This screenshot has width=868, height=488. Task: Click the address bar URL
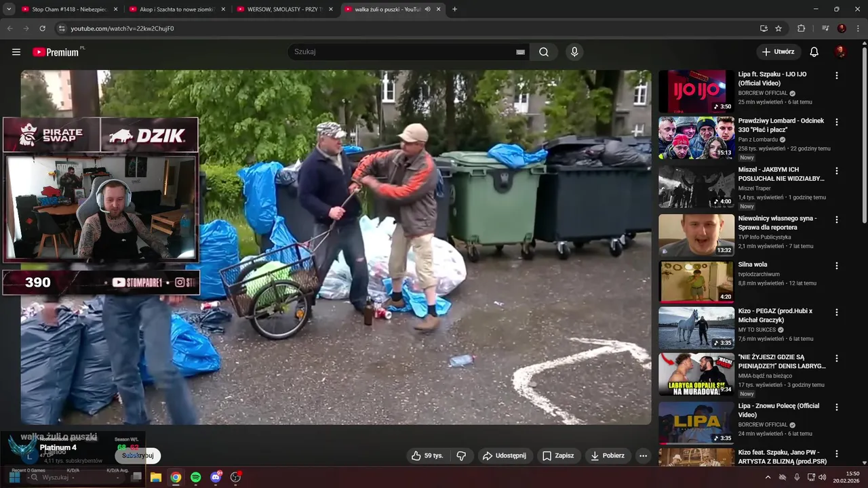click(122, 28)
